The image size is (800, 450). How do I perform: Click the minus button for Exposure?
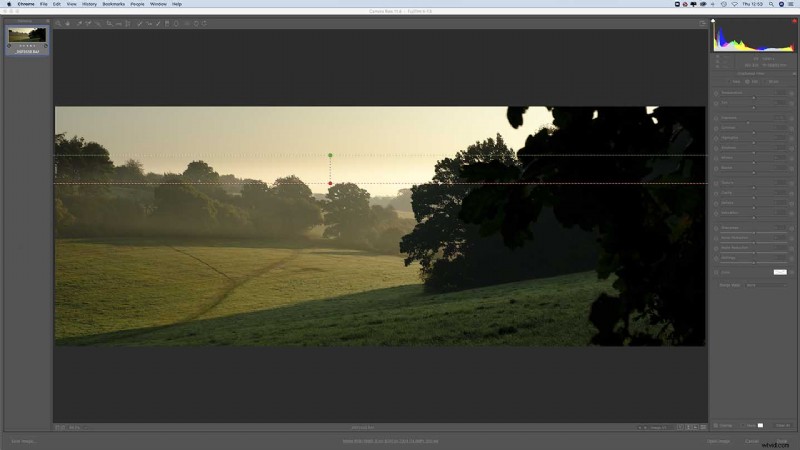point(716,118)
